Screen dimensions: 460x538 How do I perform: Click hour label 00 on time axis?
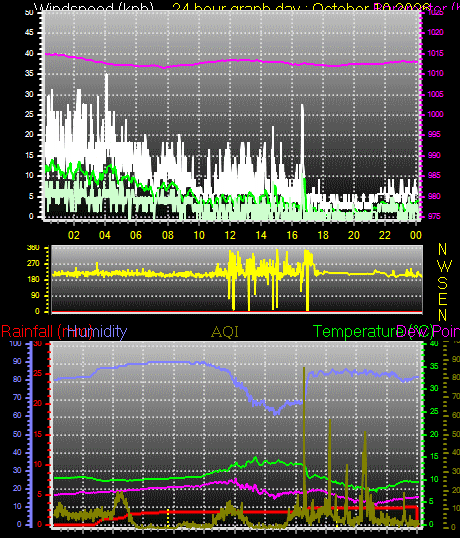click(416, 235)
